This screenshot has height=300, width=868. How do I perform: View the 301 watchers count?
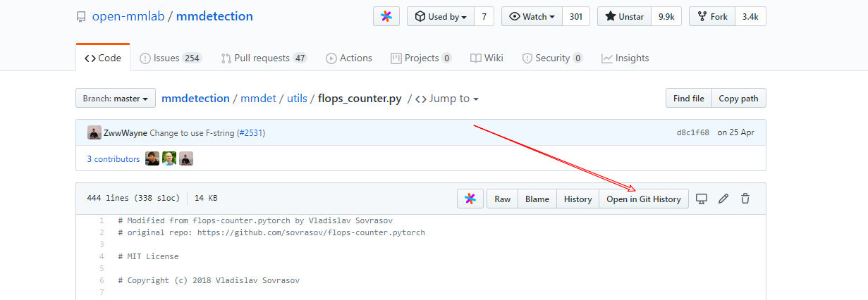[x=576, y=16]
